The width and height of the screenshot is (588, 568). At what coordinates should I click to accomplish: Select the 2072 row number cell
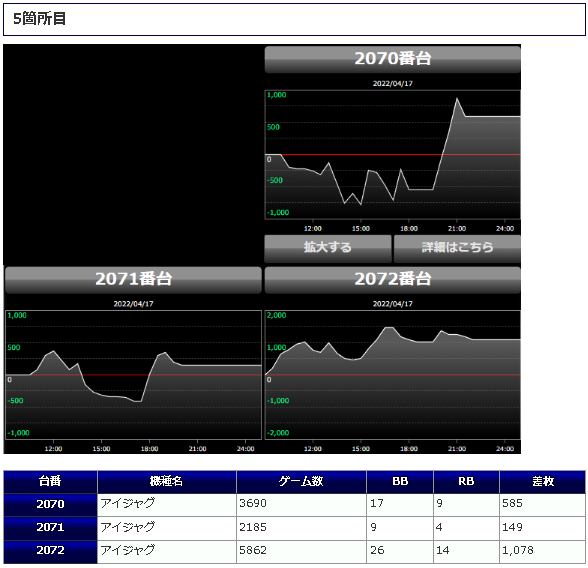point(50,551)
